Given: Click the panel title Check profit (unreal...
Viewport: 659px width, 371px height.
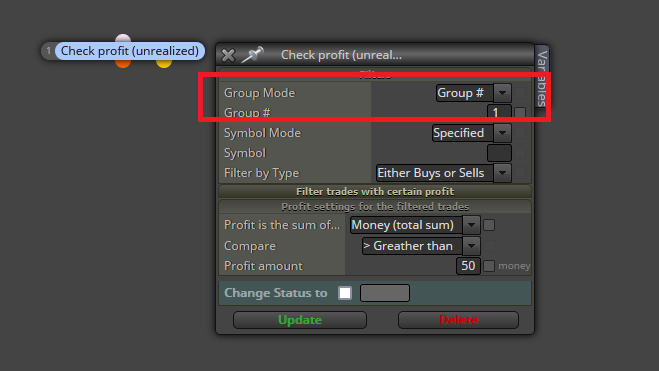Looking at the screenshot, I should click(x=341, y=55).
